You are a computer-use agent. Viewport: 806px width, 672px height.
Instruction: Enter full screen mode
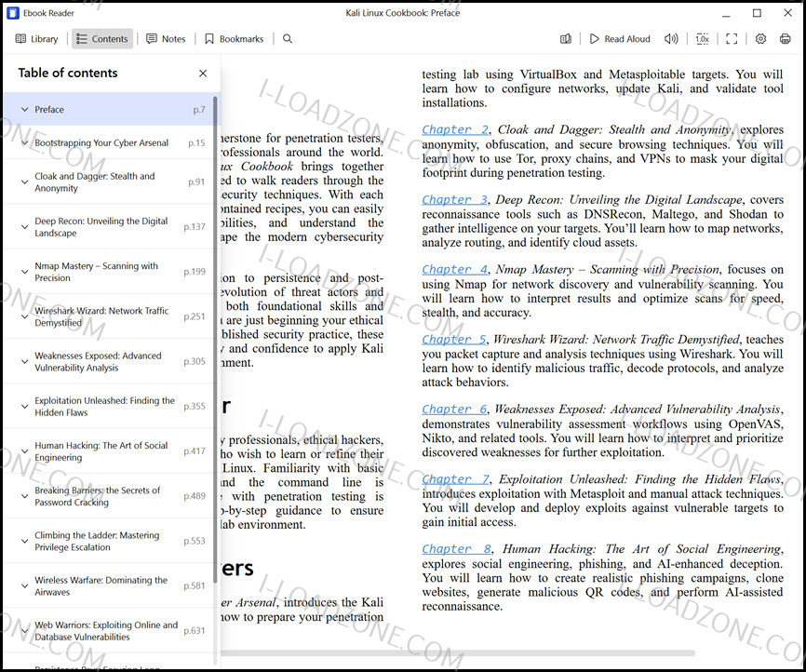pos(732,39)
